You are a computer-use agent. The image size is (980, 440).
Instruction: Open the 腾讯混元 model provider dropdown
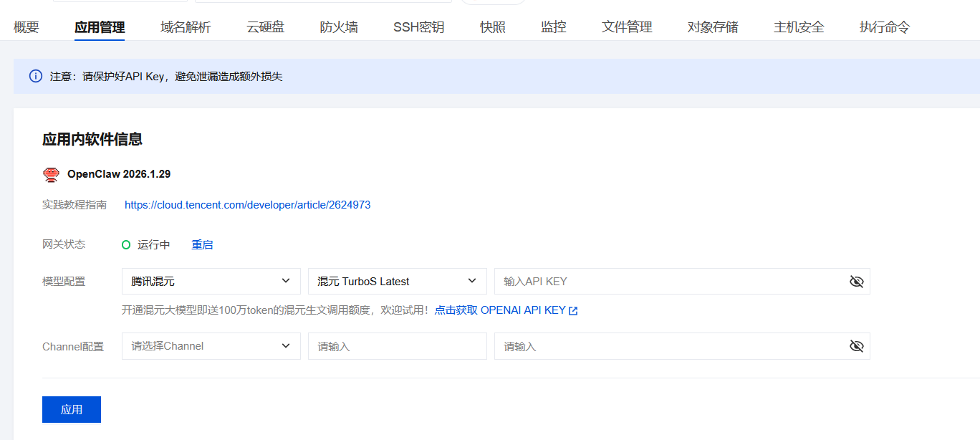click(x=211, y=281)
